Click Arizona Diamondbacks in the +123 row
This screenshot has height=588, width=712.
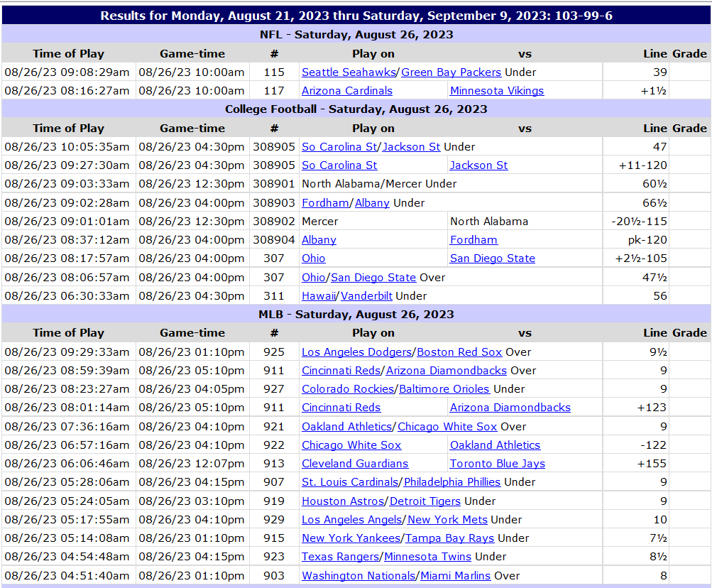click(510, 408)
